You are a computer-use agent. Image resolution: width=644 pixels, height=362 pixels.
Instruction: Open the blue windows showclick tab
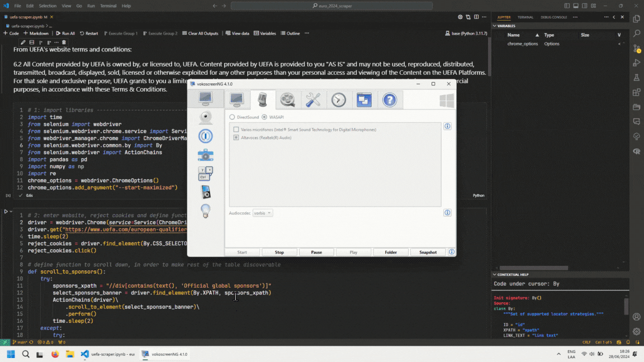pos(364,100)
